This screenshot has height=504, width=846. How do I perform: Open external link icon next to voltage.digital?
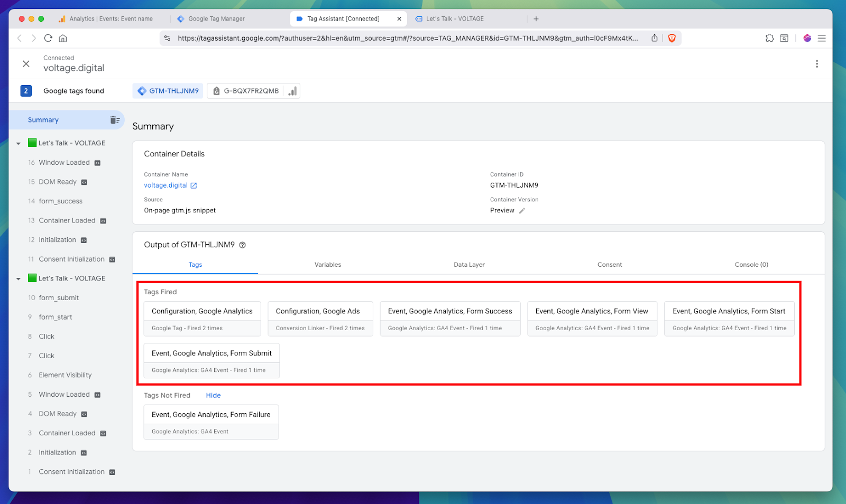coord(194,185)
